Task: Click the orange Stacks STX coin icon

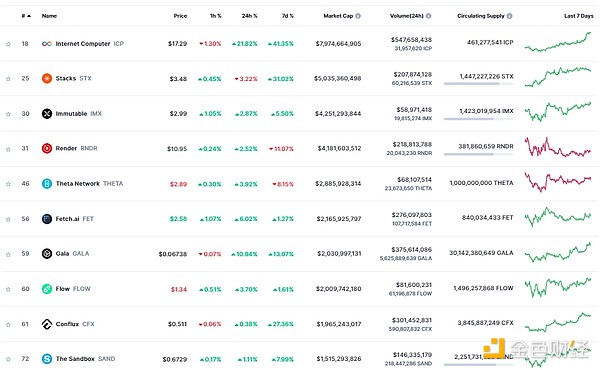Action: pos(47,78)
